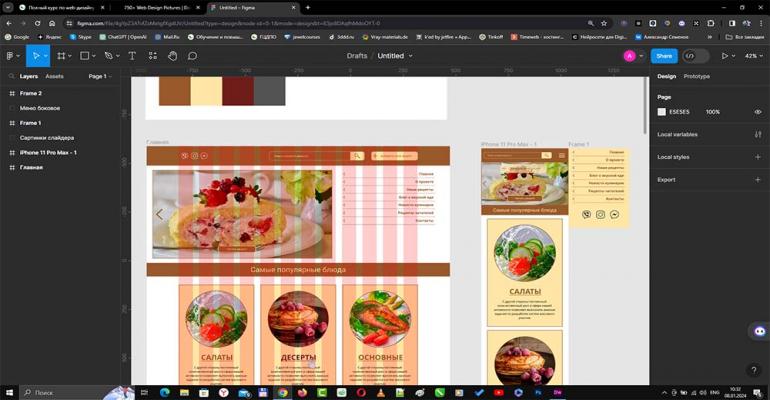The image size is (770, 400).
Task: Select the Comment tool
Action: [192, 56]
